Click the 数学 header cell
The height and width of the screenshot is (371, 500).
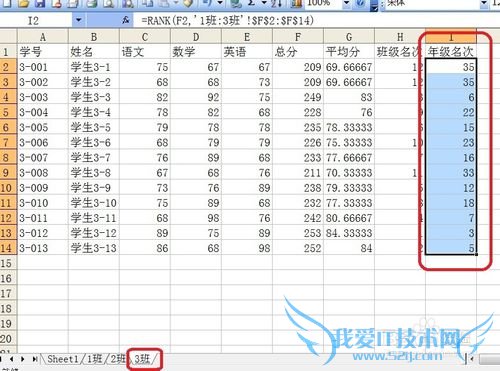coord(196,52)
